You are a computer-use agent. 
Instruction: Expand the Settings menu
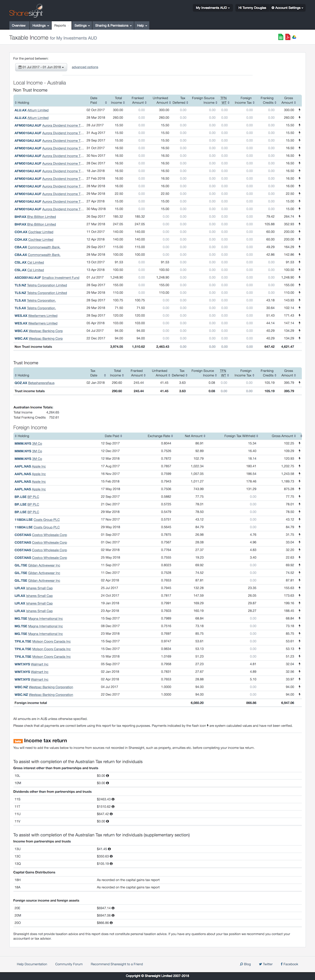(82, 26)
